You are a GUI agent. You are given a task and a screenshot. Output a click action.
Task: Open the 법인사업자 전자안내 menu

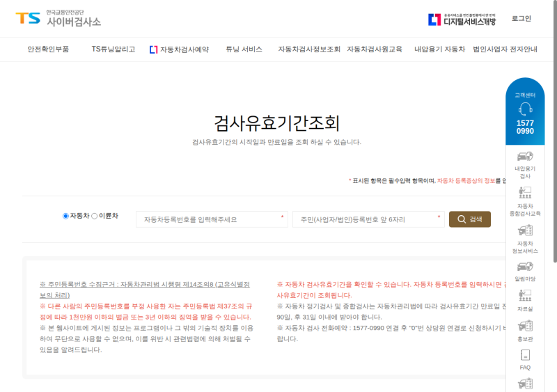pyautogui.click(x=505, y=49)
